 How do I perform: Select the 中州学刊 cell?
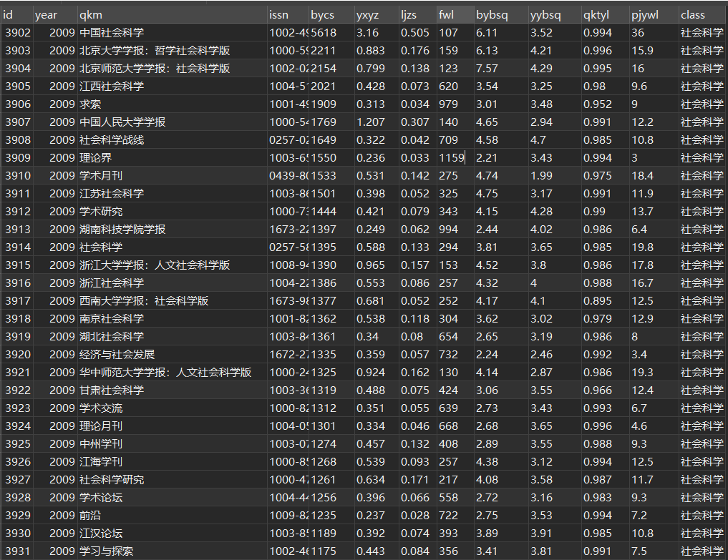point(173,443)
